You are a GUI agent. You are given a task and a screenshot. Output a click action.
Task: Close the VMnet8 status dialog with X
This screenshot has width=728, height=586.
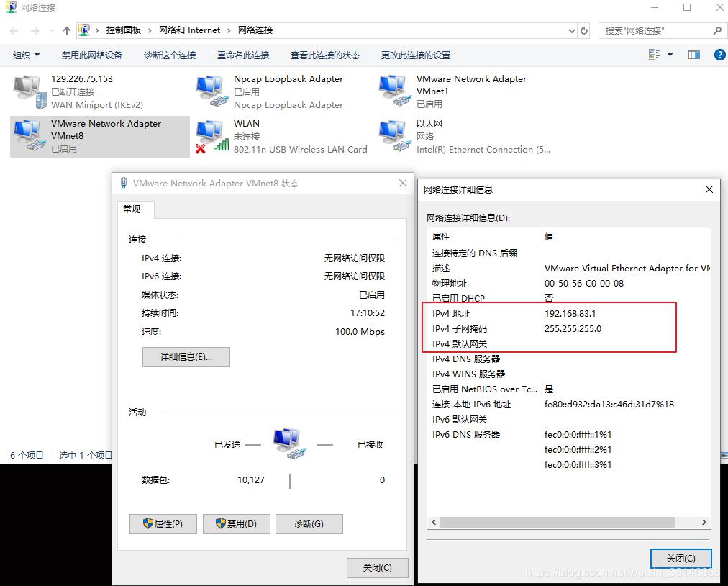(403, 183)
